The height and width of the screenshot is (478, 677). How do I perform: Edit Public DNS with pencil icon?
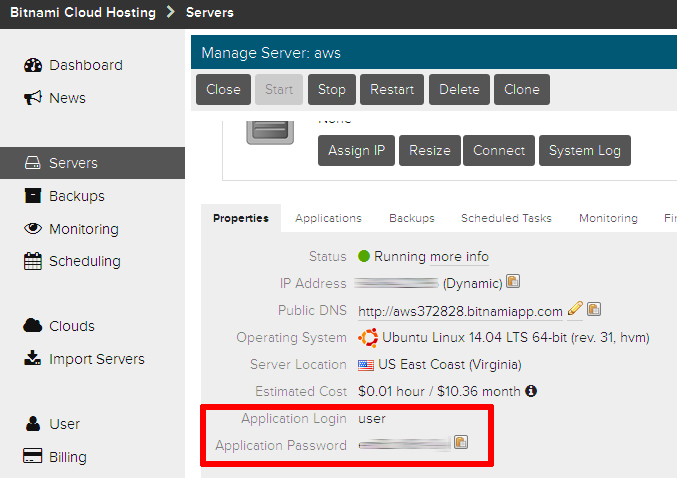point(575,309)
